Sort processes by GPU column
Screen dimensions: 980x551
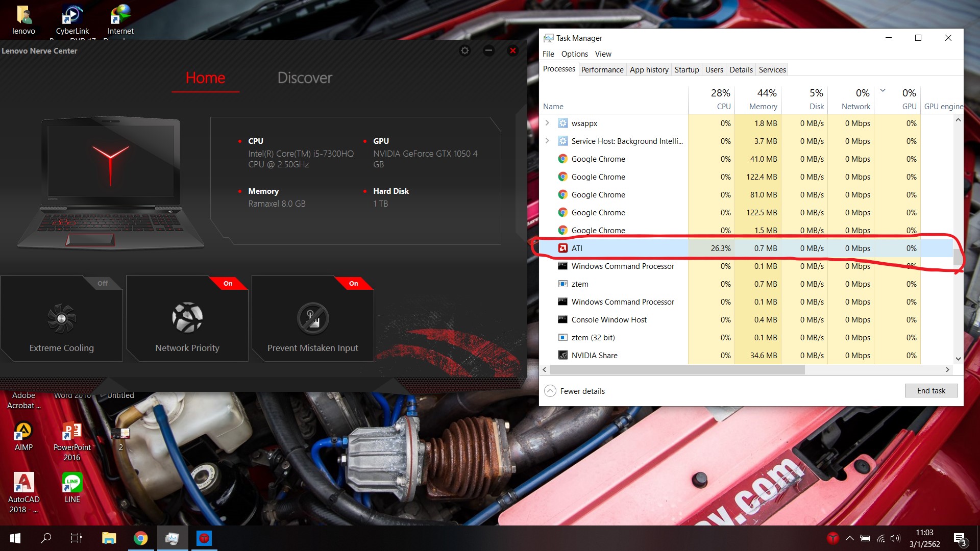click(x=897, y=99)
